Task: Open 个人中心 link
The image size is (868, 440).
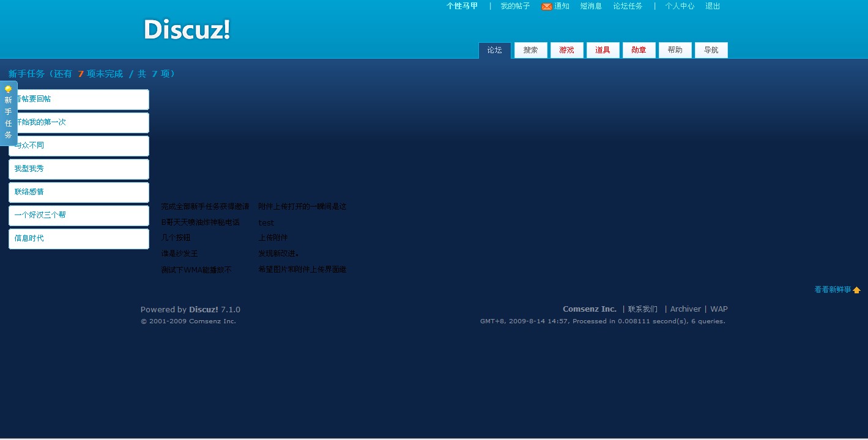Action: tap(680, 6)
